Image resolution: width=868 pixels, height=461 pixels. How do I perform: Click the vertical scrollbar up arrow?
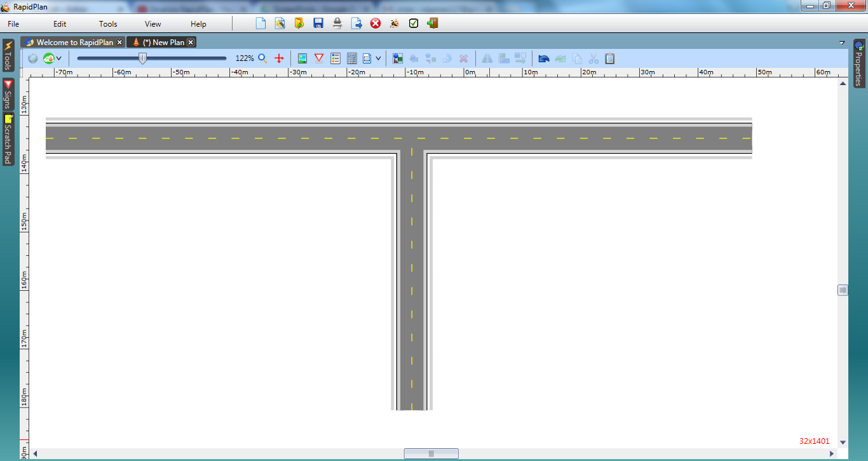point(843,83)
